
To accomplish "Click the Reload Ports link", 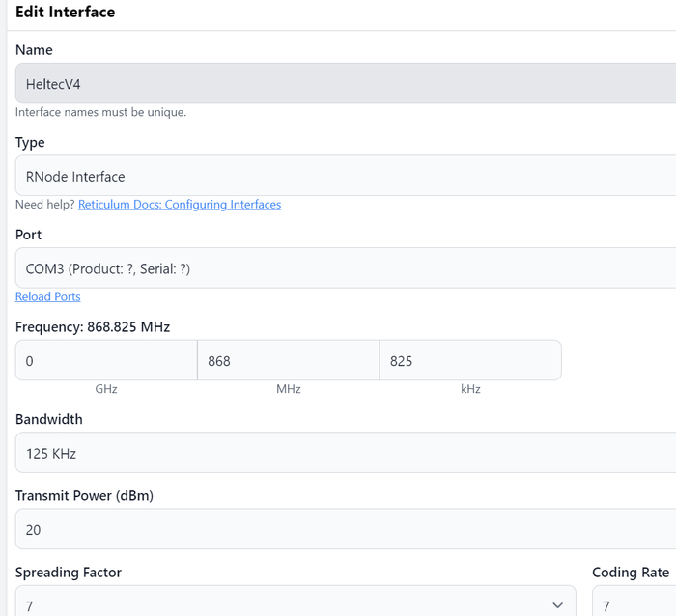I will click(x=48, y=296).
